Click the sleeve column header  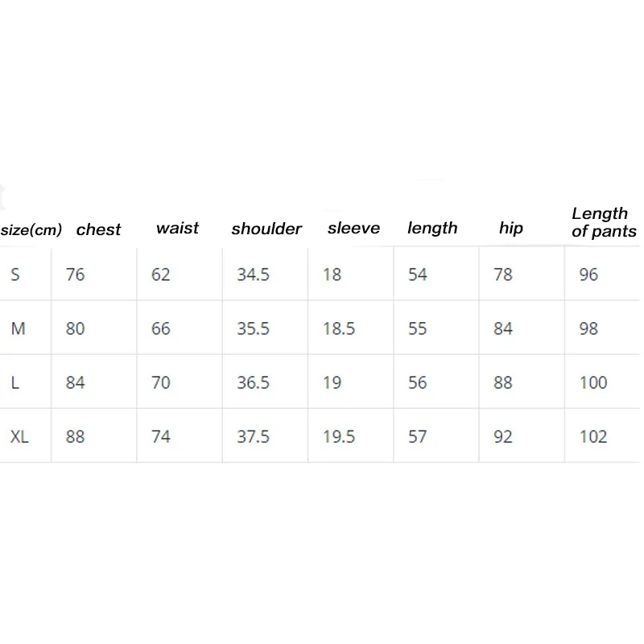pos(353,228)
